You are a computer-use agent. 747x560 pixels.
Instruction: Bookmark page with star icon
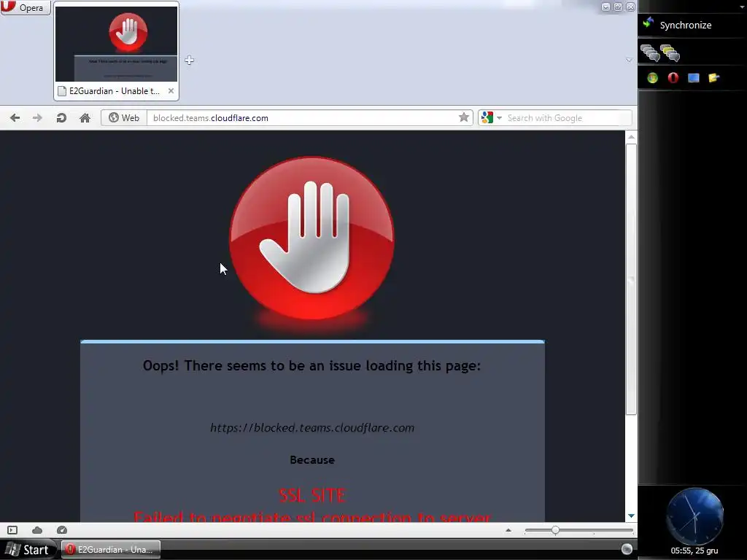[x=463, y=117]
